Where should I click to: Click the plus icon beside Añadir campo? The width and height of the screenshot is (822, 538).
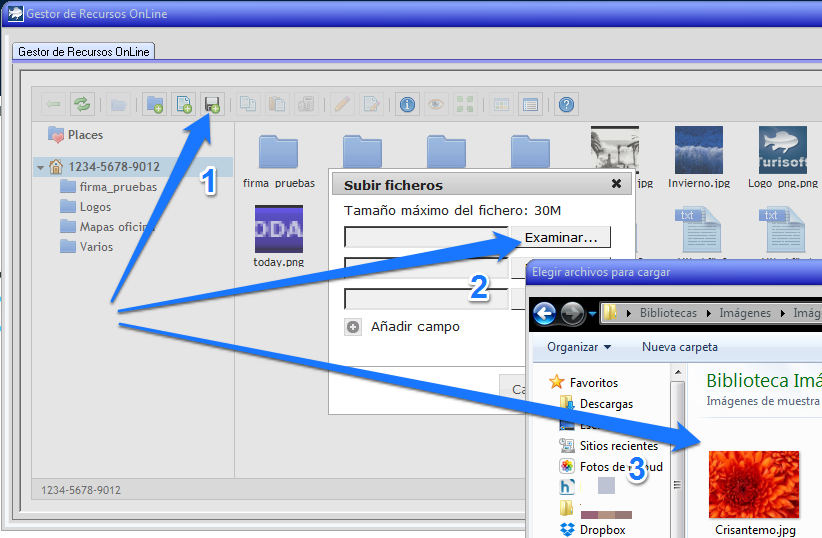tap(353, 327)
